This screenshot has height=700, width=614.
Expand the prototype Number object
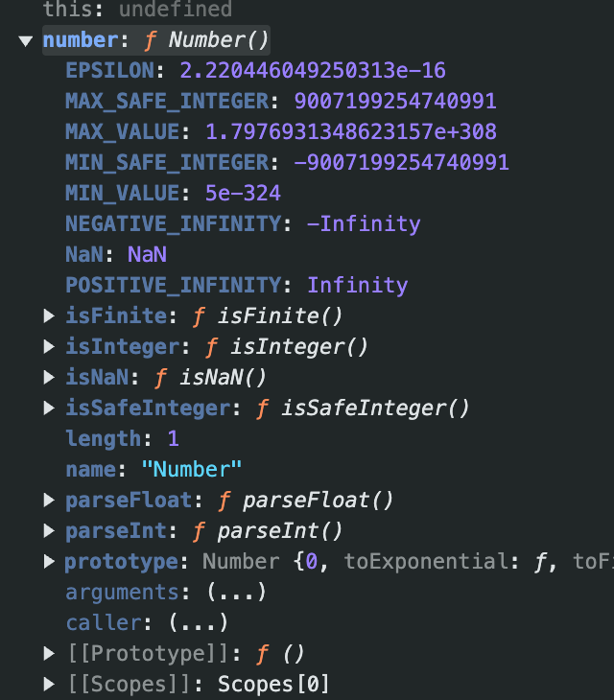[49, 562]
